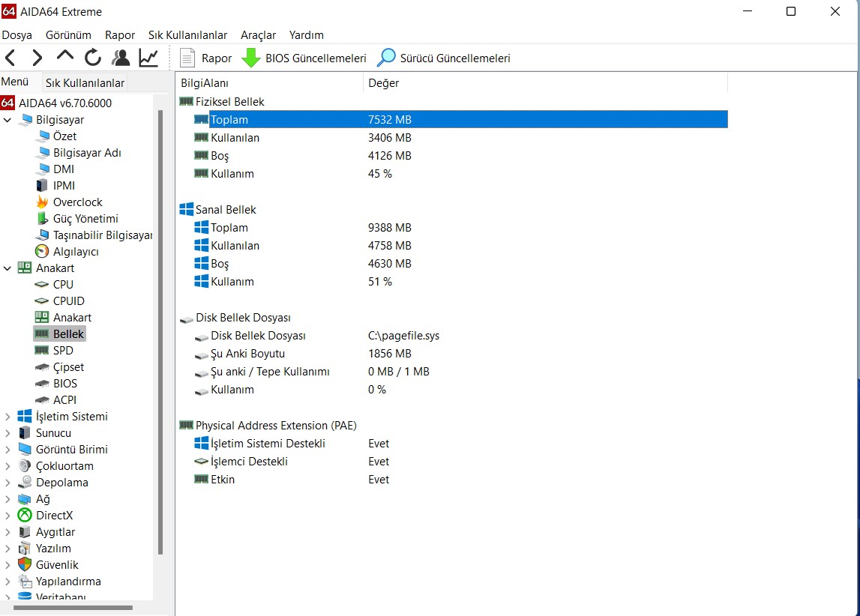Go forward with the right arrow icon
The width and height of the screenshot is (860, 616).
(x=37, y=58)
